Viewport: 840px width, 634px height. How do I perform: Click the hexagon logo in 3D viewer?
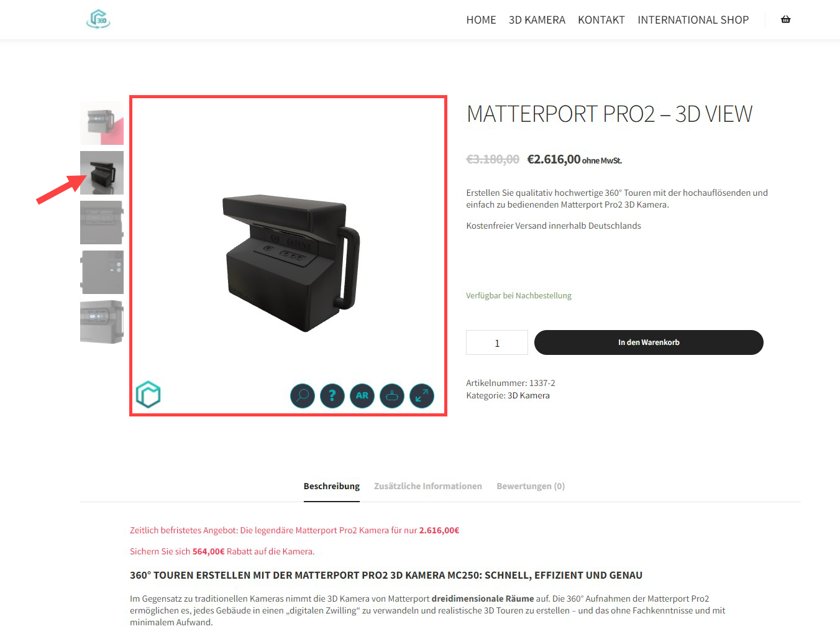click(148, 394)
